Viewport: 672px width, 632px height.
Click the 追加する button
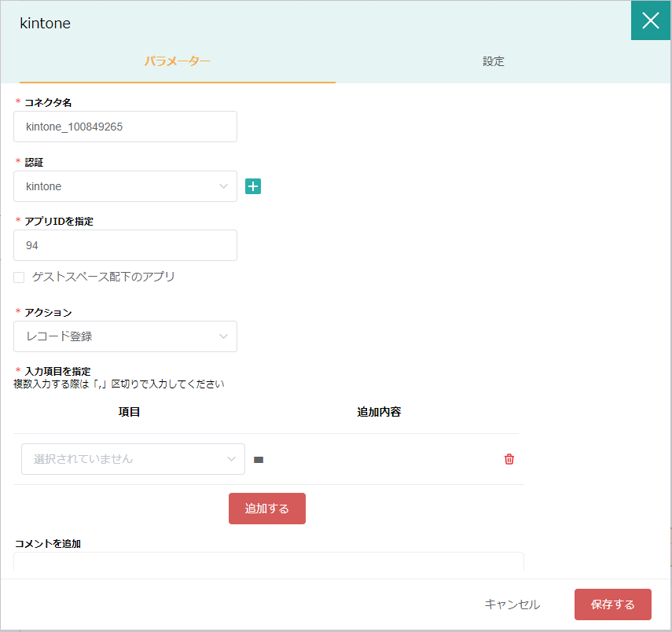[x=267, y=509]
